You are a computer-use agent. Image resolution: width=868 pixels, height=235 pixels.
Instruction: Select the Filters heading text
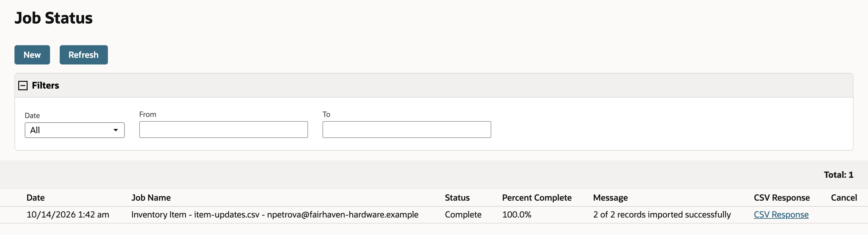(x=46, y=86)
